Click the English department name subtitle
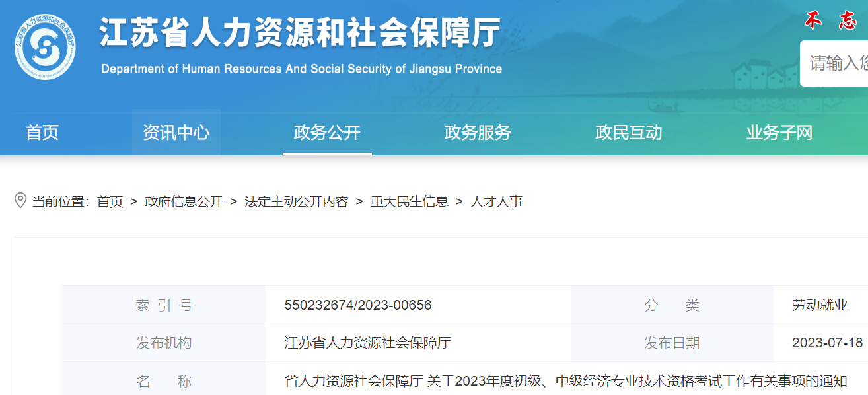This screenshot has height=395, width=868. 302,69
